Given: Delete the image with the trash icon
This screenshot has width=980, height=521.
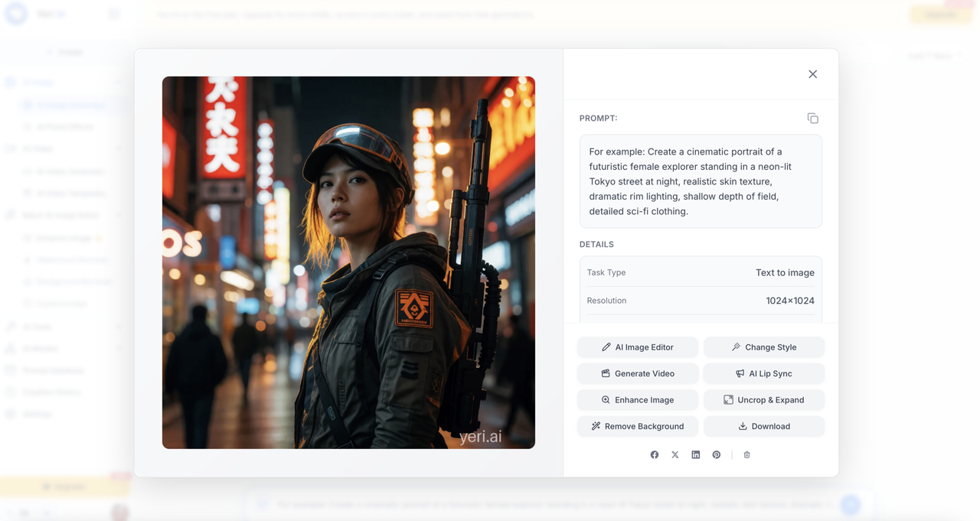Looking at the screenshot, I should (747, 454).
